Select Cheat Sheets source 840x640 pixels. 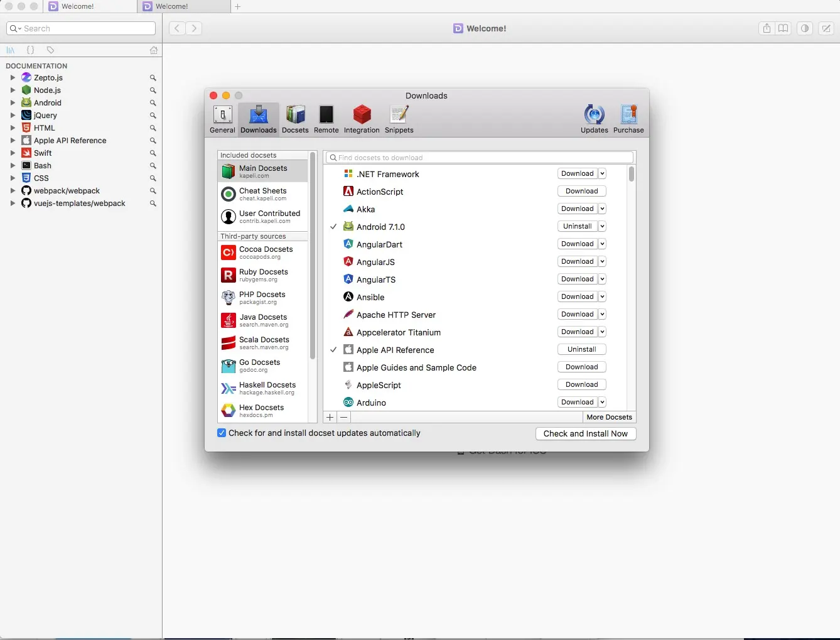[263, 194]
